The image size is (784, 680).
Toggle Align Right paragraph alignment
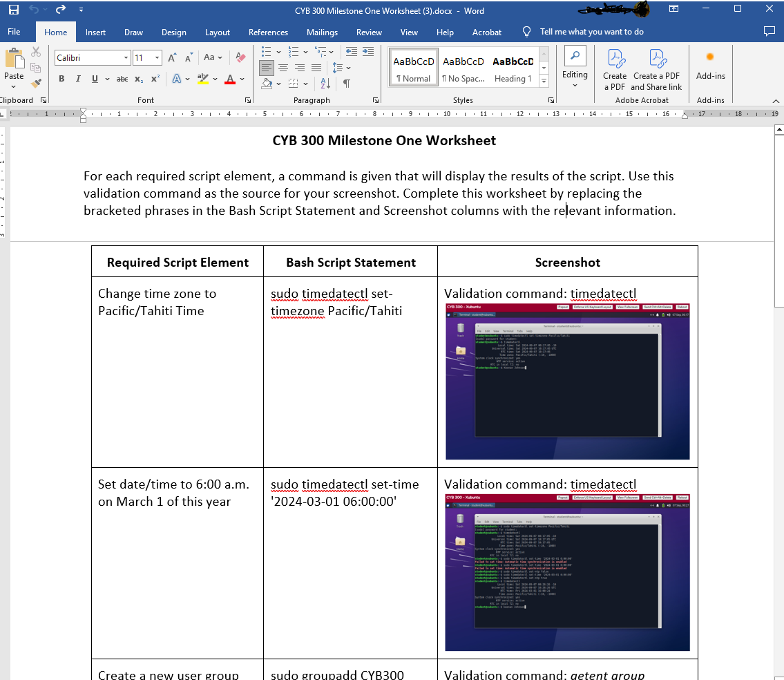(300, 68)
